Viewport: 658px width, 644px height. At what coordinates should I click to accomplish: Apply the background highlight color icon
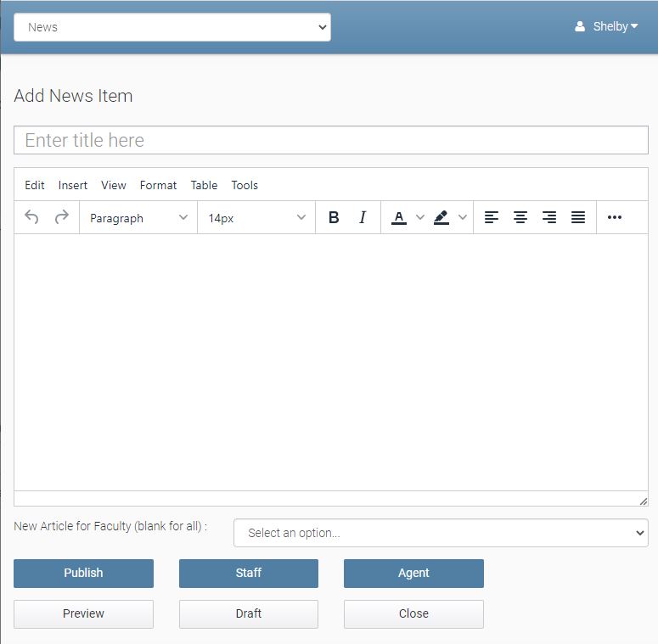441,218
